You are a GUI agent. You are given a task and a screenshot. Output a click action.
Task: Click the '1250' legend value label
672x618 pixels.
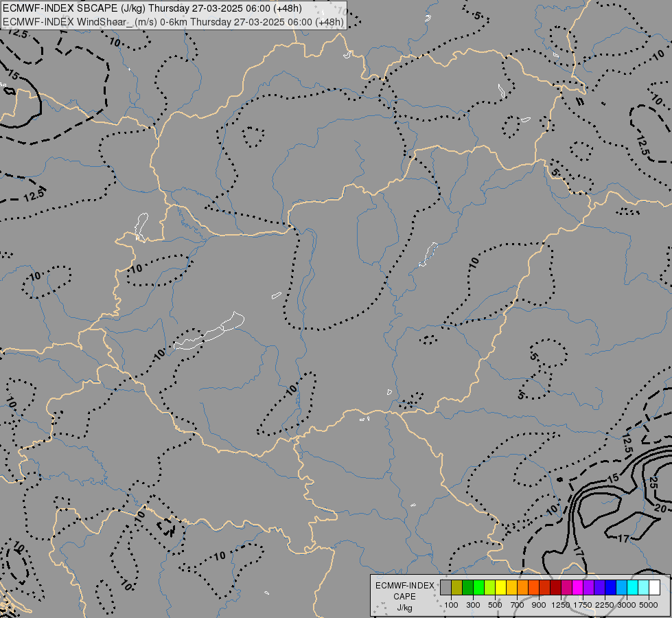[561, 605]
